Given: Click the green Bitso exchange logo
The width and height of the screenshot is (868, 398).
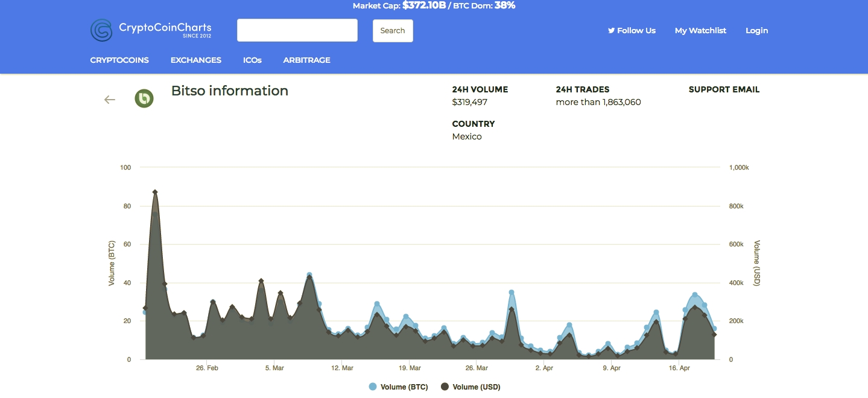Looking at the screenshot, I should (x=144, y=98).
